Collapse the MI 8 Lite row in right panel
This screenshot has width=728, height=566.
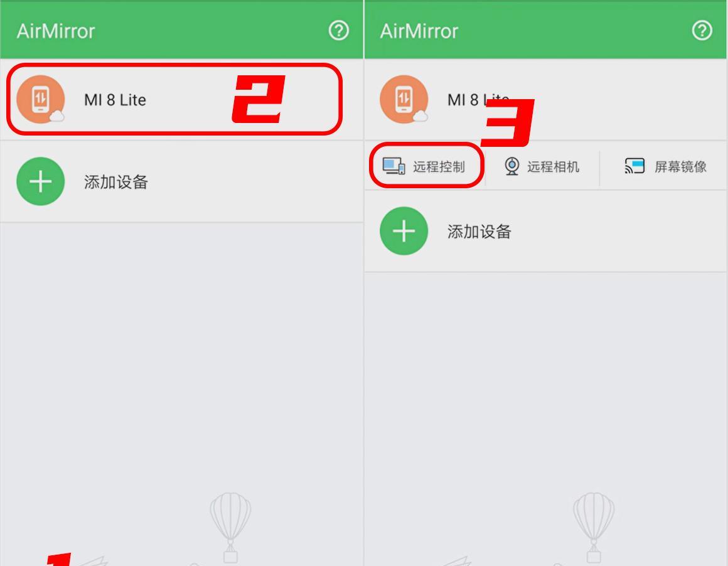pos(545,99)
